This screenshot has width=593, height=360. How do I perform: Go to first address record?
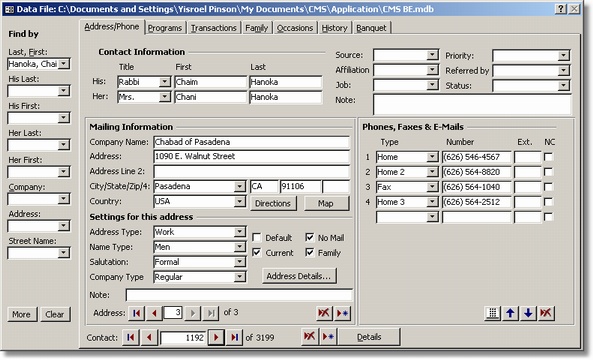pos(137,313)
